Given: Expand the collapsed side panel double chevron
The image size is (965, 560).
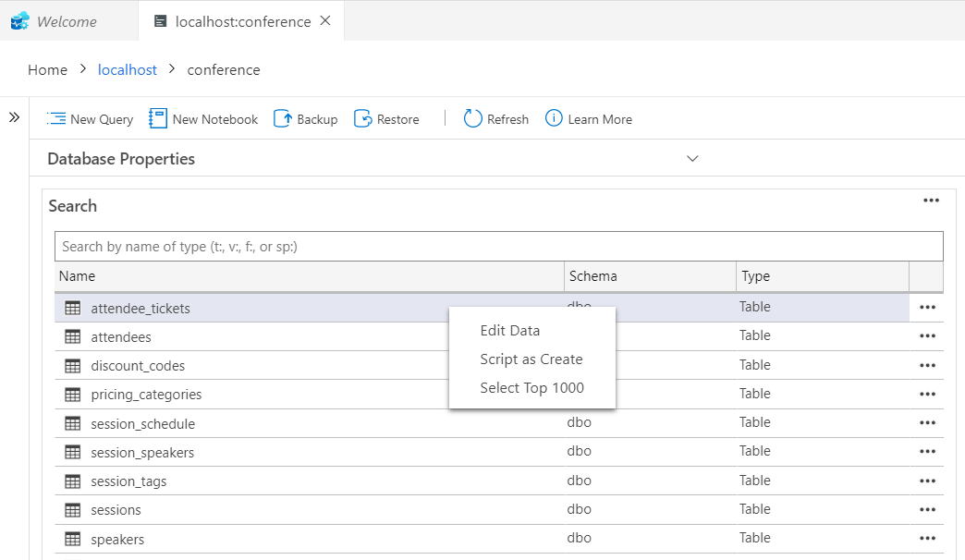Looking at the screenshot, I should click(14, 117).
